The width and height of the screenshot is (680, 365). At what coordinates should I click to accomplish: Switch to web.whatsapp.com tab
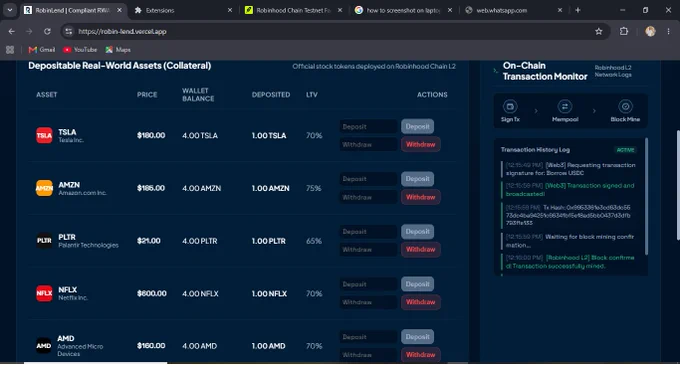(x=513, y=10)
